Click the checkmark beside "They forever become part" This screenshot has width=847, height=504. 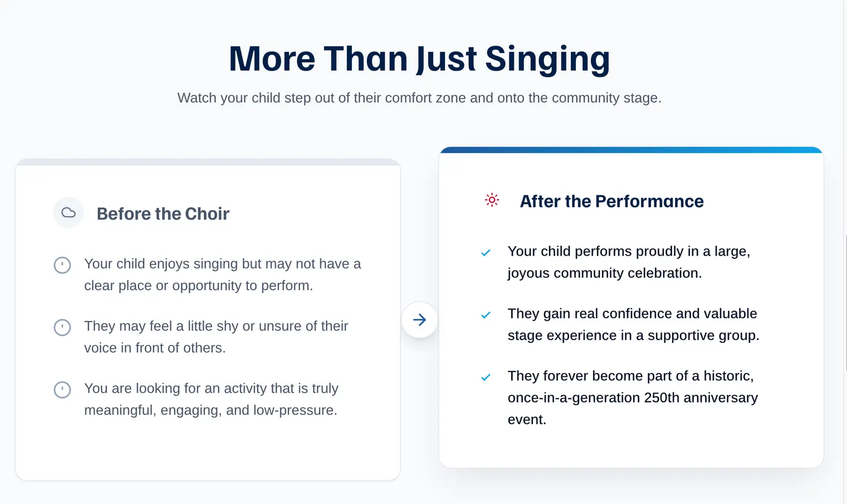click(x=486, y=378)
